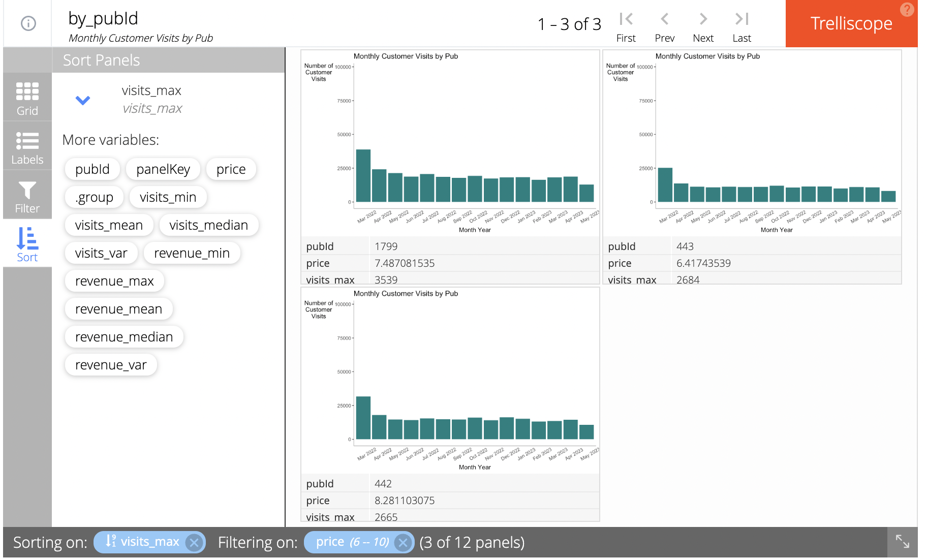927x560 pixels.
Task: Add revenue_max as a sort variable
Action: tap(115, 281)
